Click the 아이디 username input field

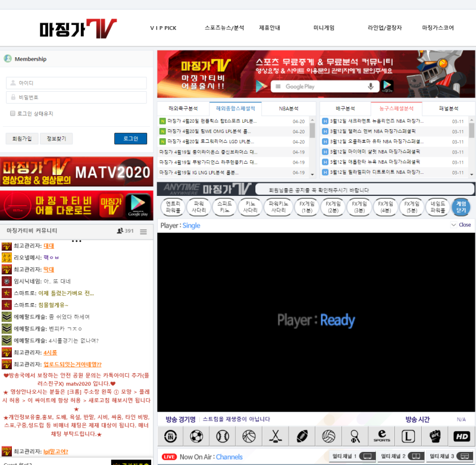(76, 83)
